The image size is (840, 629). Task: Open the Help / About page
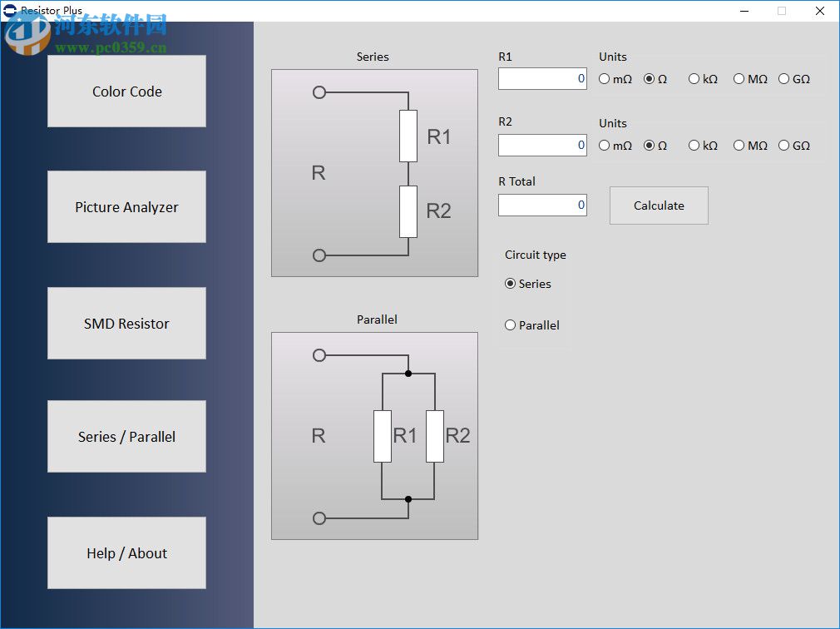pyautogui.click(x=126, y=552)
